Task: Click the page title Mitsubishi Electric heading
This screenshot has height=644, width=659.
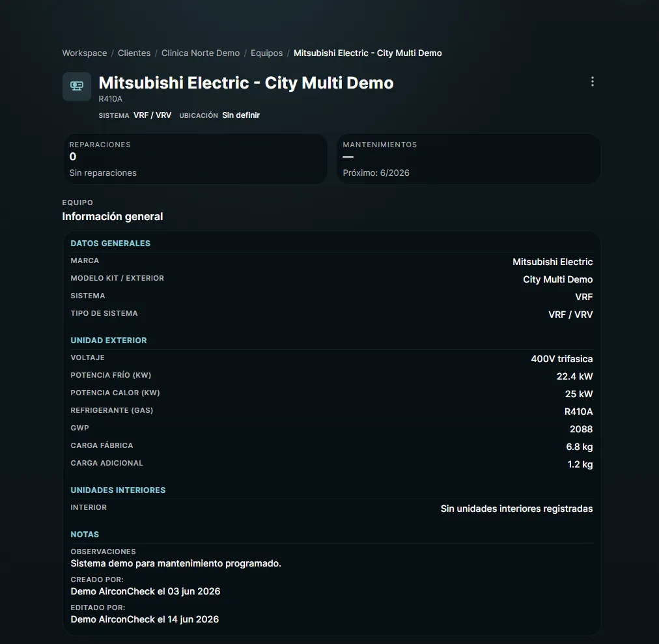Action: (x=246, y=83)
